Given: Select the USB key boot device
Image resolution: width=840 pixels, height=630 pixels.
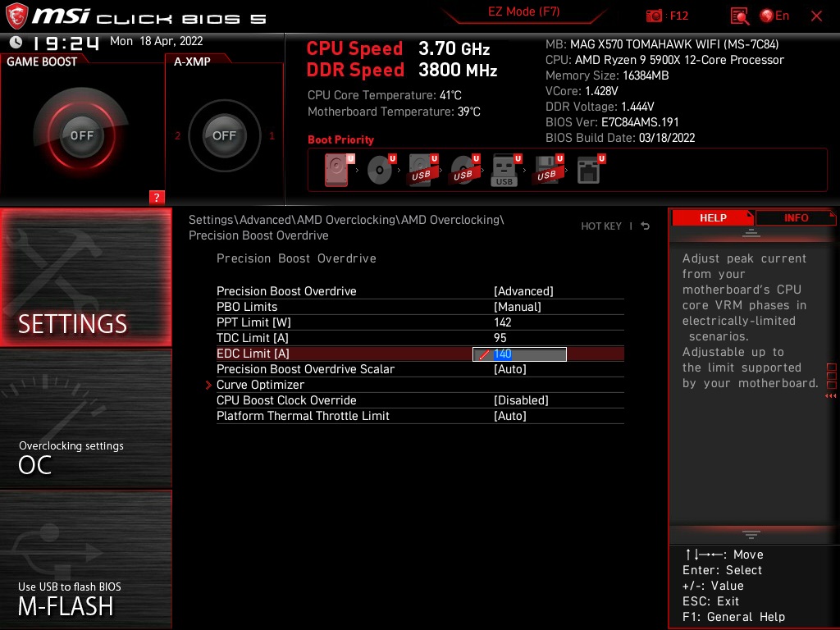Looking at the screenshot, I should pyautogui.click(x=506, y=171).
